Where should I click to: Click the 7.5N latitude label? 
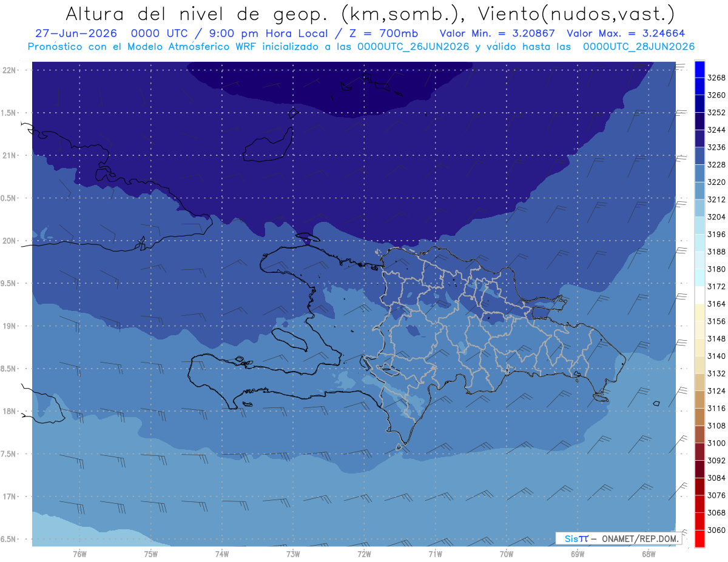9,454
